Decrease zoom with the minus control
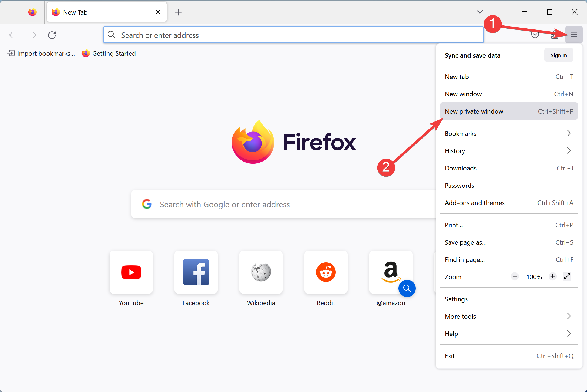Image resolution: width=587 pixels, height=392 pixels. point(515,276)
